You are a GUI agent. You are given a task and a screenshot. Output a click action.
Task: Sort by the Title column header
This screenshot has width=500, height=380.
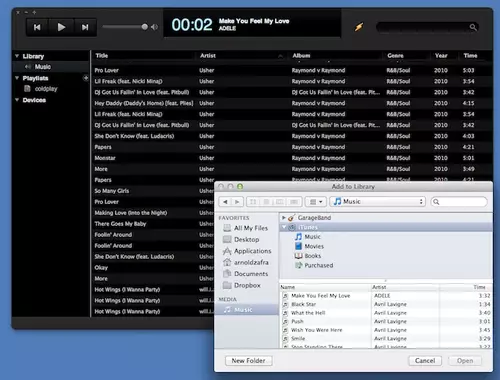click(x=102, y=56)
